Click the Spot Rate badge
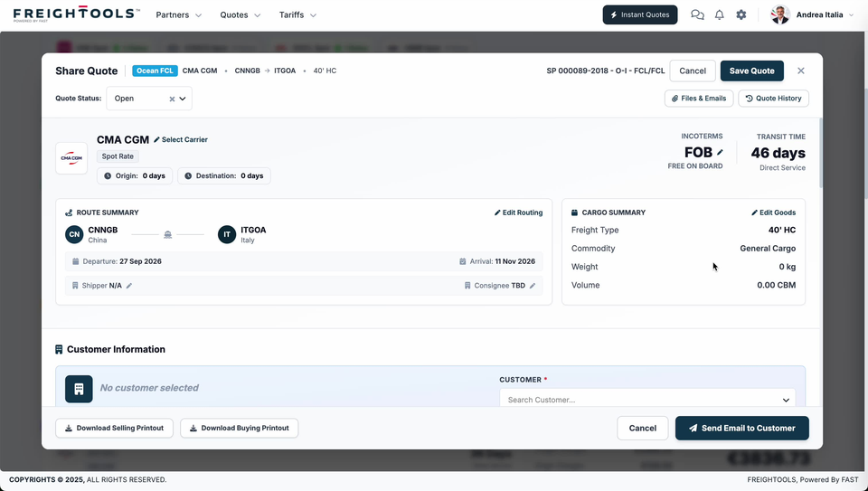This screenshot has height=491, width=868. [x=118, y=156]
